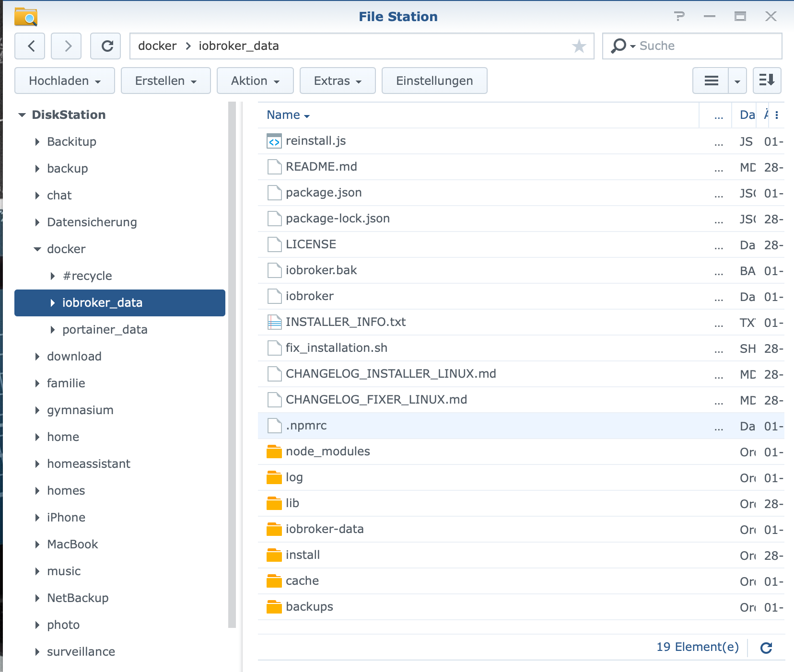The width and height of the screenshot is (794, 672).
Task: Select the familie folder in tree
Action: [66, 383]
